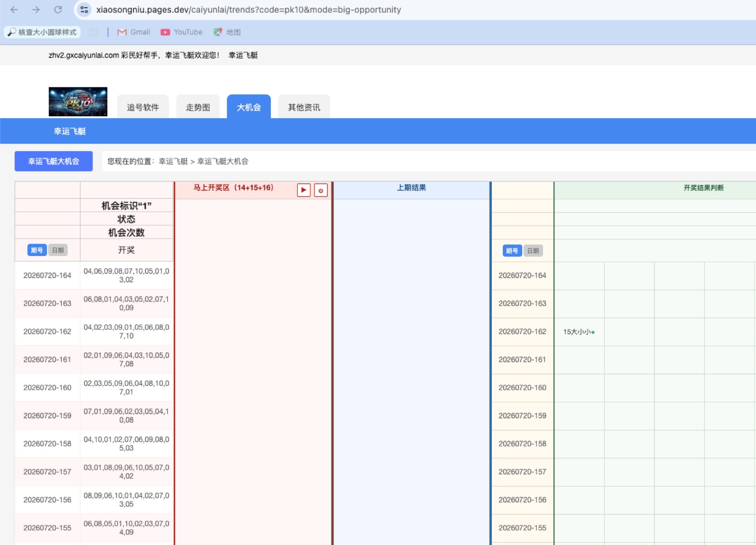Viewport: 756px width, 545px height.
Task: Go back using browser back arrow
Action: coord(14,9)
